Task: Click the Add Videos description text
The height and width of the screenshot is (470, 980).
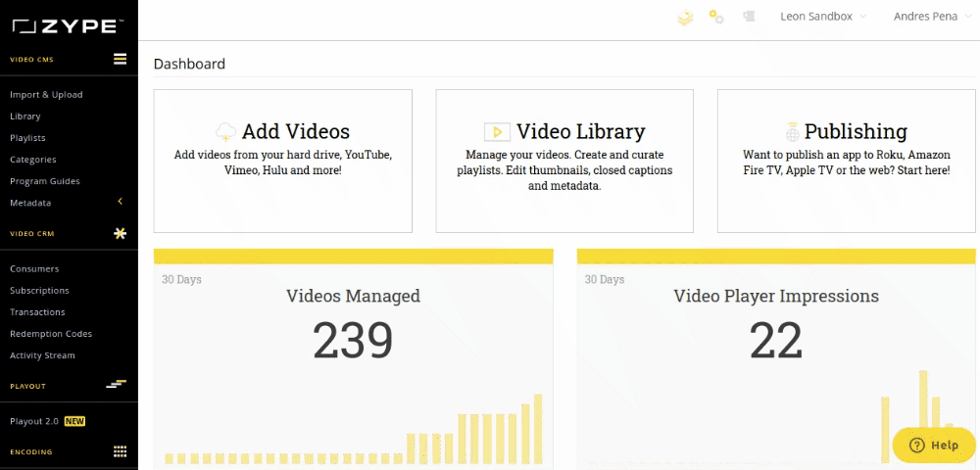Action: [283, 162]
